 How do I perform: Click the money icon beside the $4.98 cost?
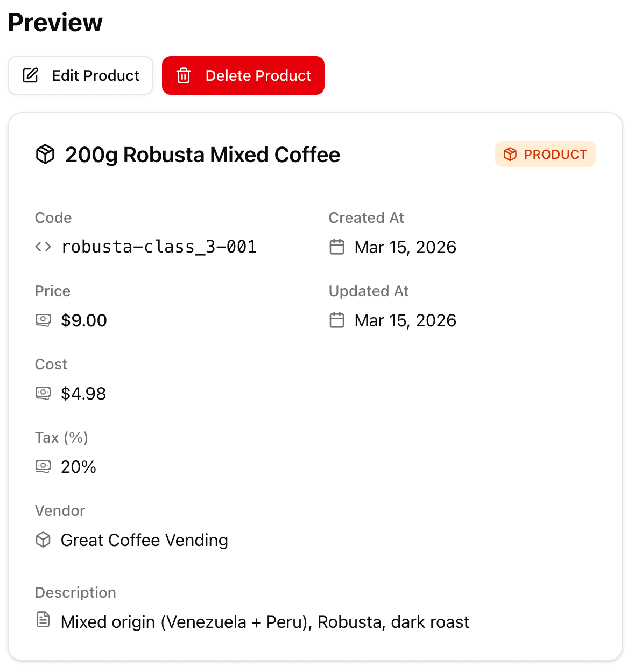coord(43,393)
